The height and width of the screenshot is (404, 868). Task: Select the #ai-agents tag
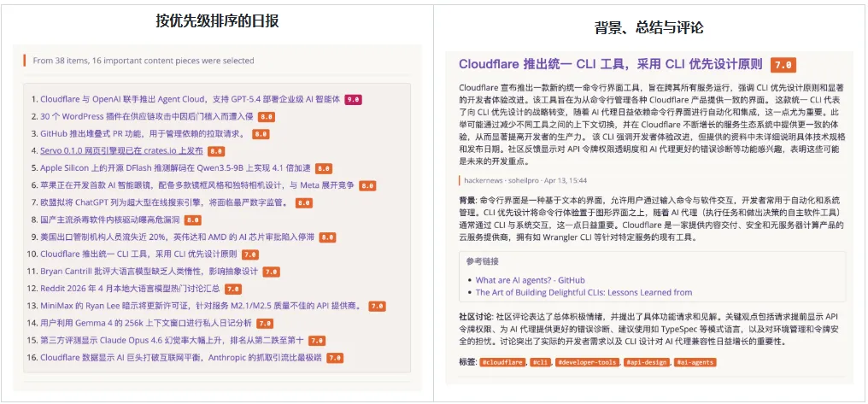click(x=695, y=362)
